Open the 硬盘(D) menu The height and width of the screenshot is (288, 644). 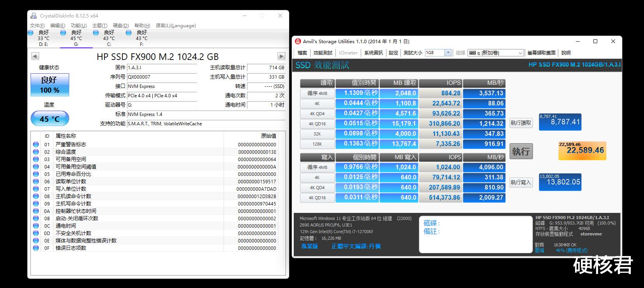121,26
